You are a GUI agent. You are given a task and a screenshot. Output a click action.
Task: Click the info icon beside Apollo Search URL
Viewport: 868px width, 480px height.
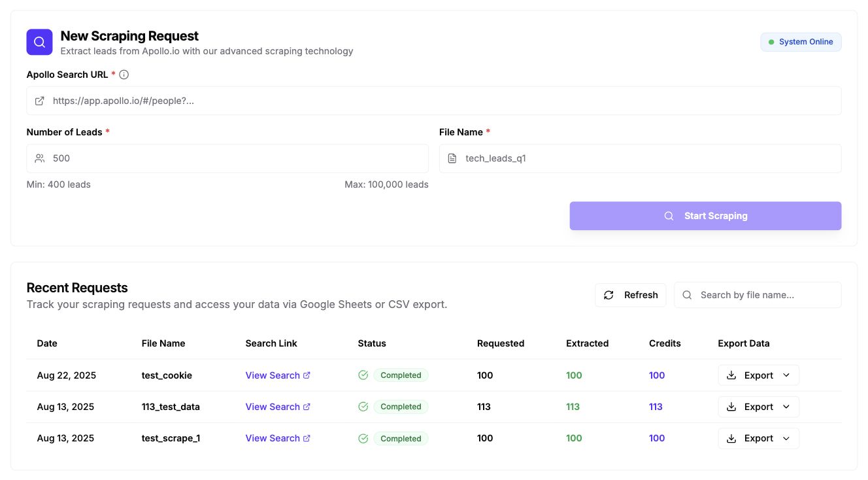click(124, 75)
